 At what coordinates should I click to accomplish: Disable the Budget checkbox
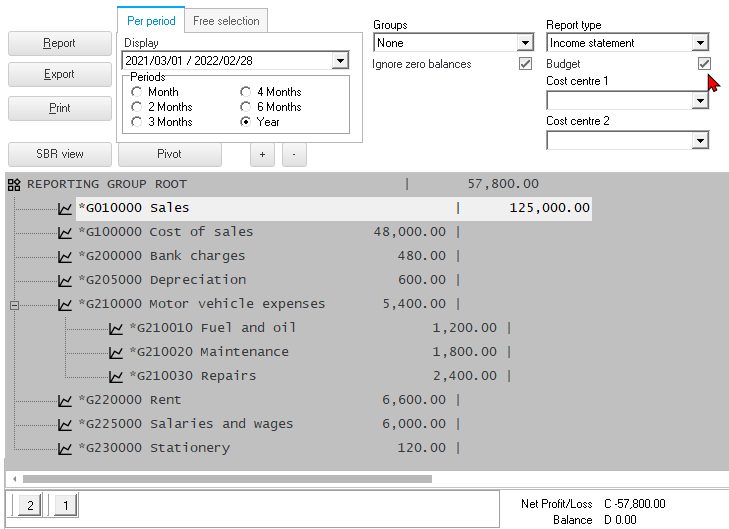click(704, 64)
